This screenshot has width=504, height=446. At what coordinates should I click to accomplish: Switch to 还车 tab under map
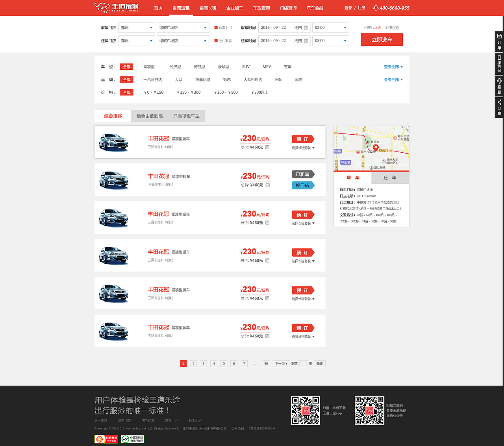click(x=390, y=178)
